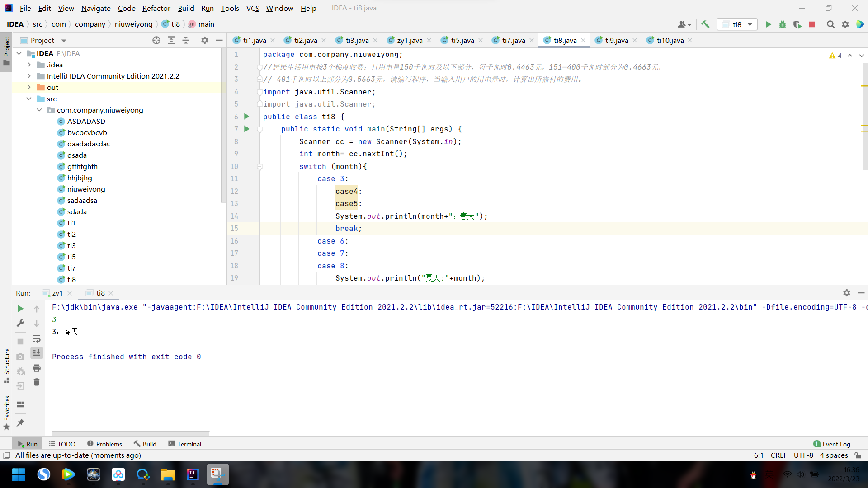Screen dimensions: 868x488
Task: Open Search Everywhere magnifier icon
Action: pos(830,24)
